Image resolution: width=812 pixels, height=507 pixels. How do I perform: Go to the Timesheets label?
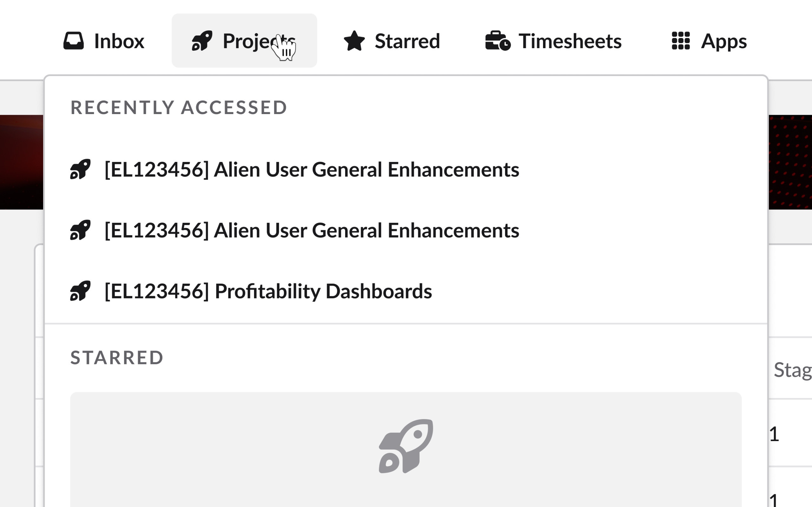570,41
